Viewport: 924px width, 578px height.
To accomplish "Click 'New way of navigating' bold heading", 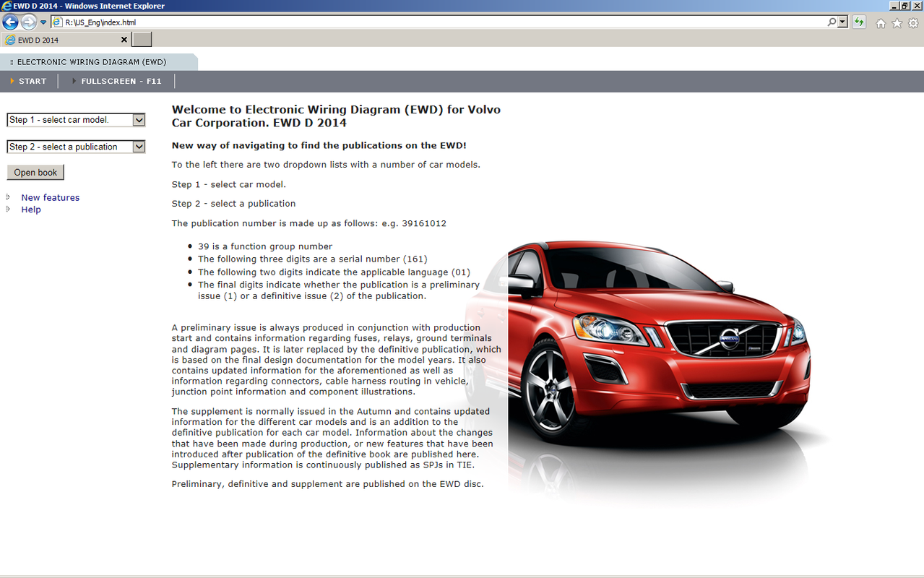I will click(319, 145).
